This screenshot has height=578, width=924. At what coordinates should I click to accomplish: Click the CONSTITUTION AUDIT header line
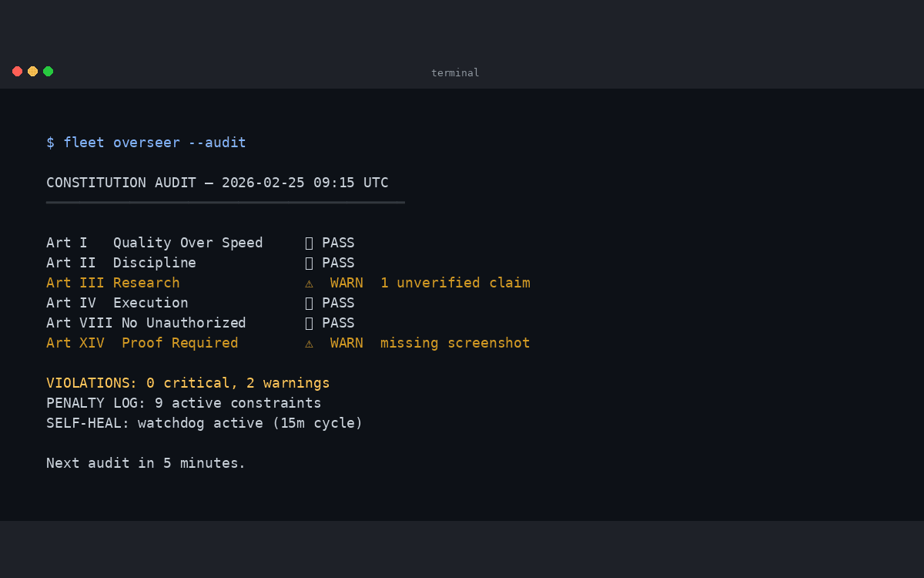tap(217, 183)
